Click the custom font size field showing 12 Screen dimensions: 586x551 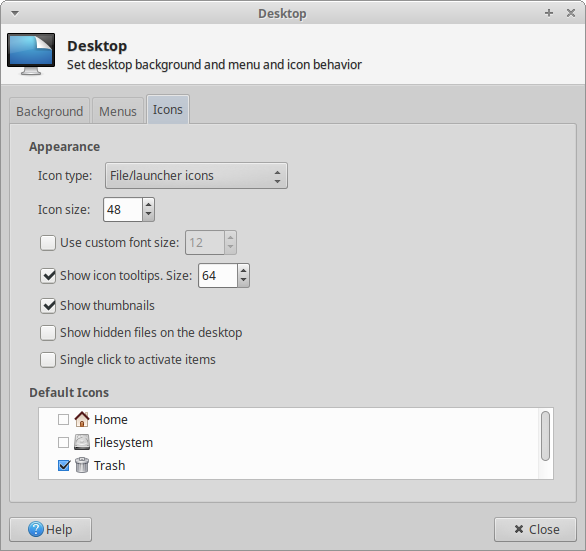click(x=205, y=243)
